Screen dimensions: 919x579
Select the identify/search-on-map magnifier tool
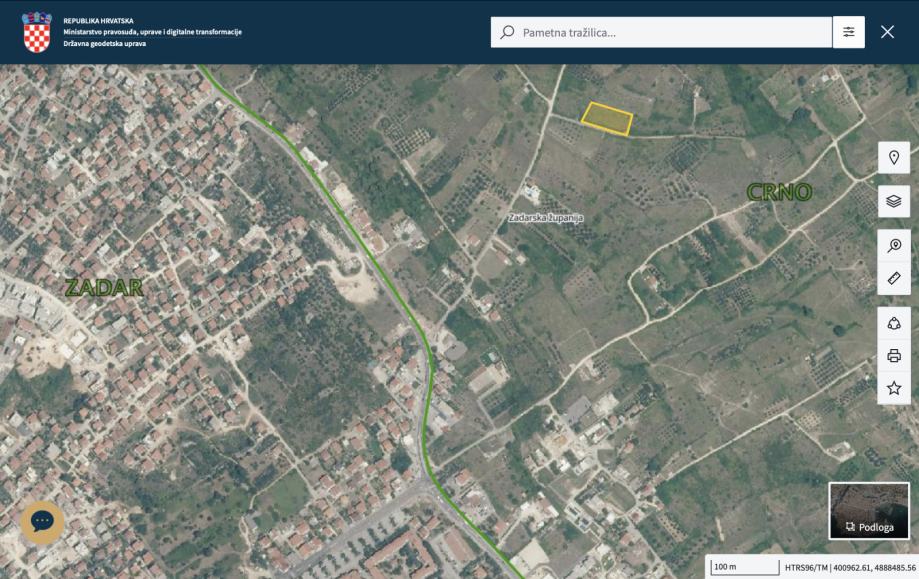pyautogui.click(x=893, y=245)
